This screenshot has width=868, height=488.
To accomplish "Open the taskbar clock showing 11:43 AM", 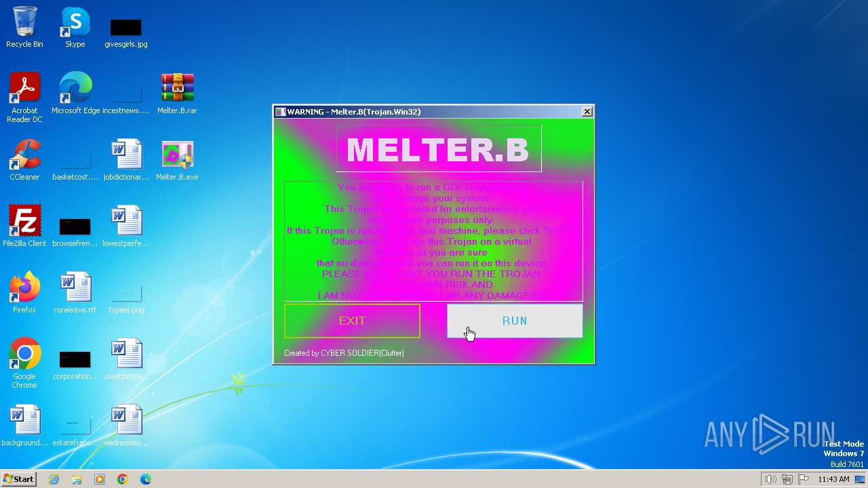I will tap(833, 479).
